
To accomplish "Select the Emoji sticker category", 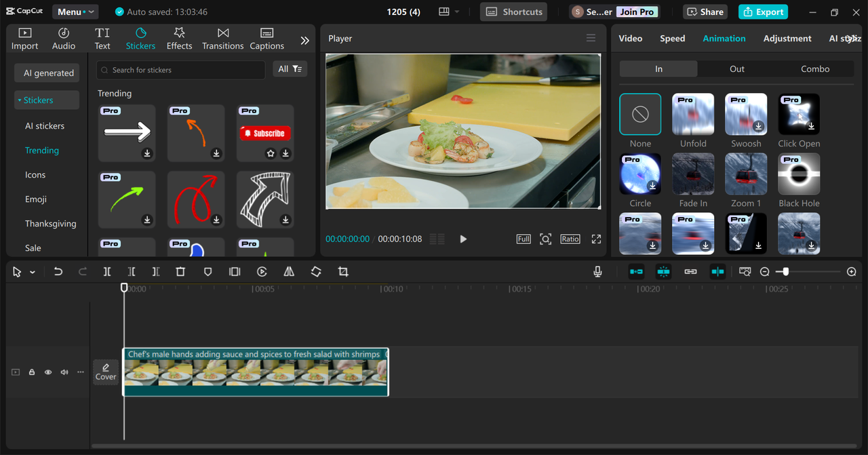I will click(35, 199).
